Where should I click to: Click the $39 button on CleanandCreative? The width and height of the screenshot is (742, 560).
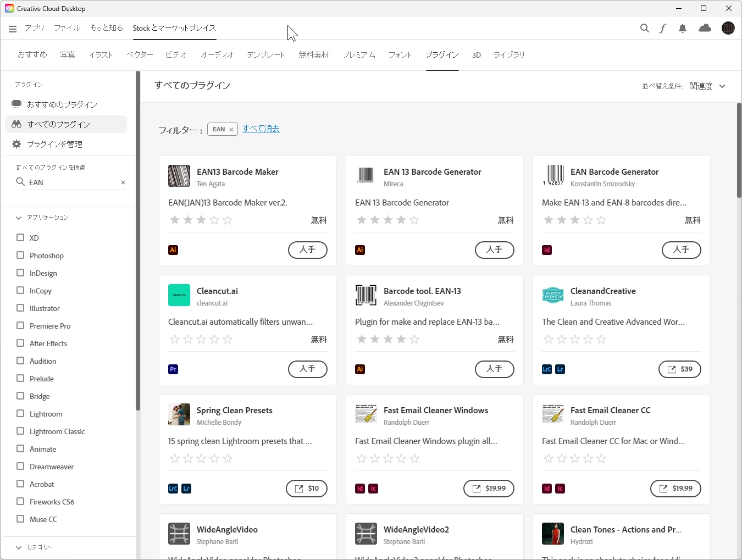(680, 369)
